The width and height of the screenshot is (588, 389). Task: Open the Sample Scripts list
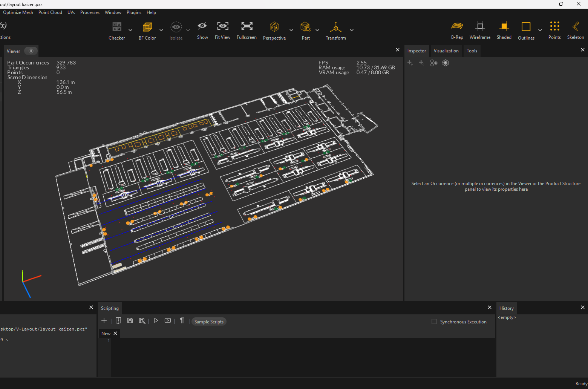point(209,322)
